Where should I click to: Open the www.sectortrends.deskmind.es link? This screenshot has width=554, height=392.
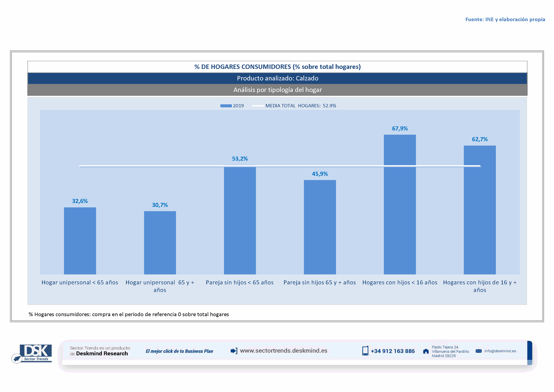[284, 351]
